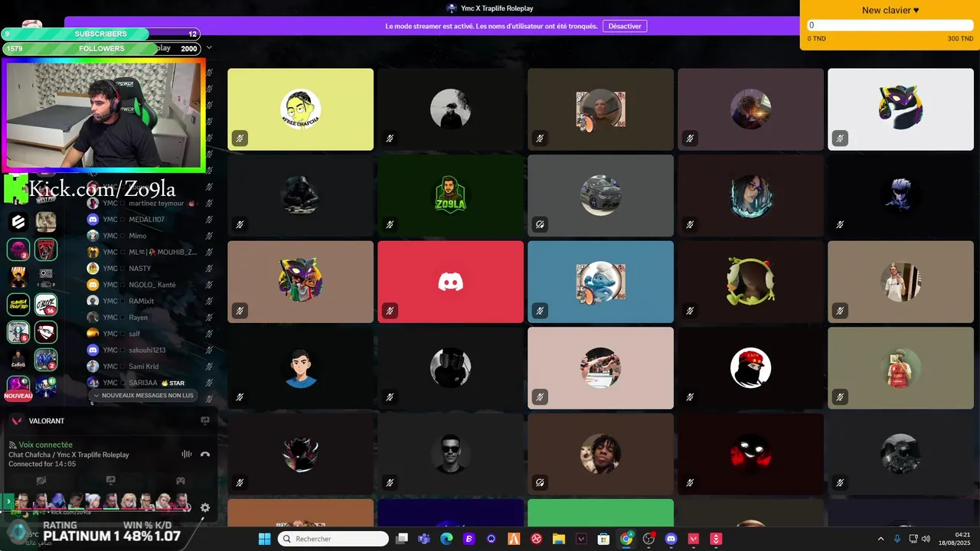Click the green ZO9LA participant tile

(x=450, y=195)
